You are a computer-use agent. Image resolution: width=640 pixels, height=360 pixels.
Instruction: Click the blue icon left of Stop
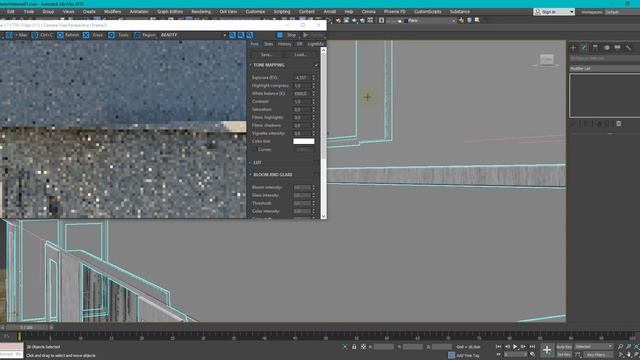[280, 35]
